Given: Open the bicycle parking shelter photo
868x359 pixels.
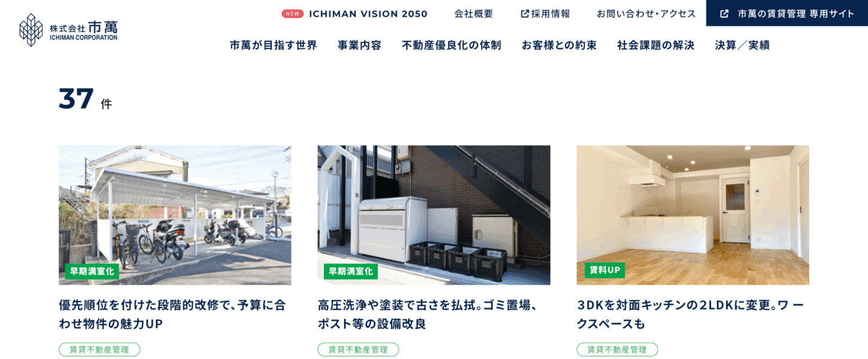Looking at the screenshot, I should 175,215.
